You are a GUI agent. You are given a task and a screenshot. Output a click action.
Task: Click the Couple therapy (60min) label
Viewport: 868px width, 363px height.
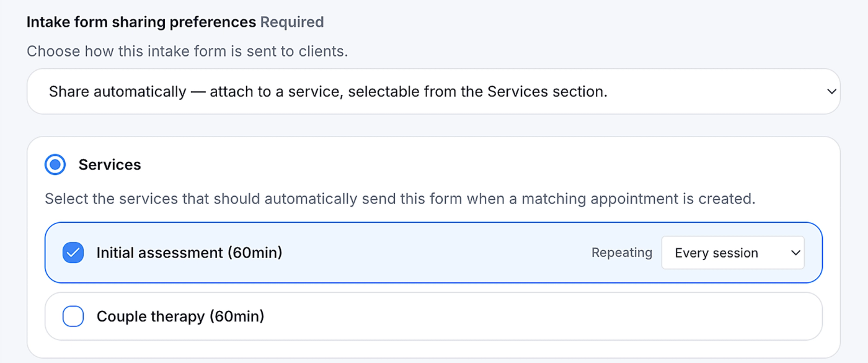point(180,316)
